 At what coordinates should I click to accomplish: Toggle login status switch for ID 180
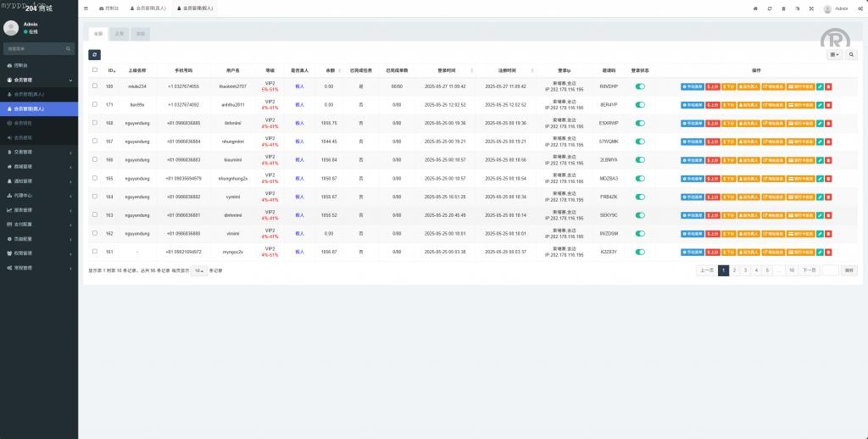coord(640,86)
